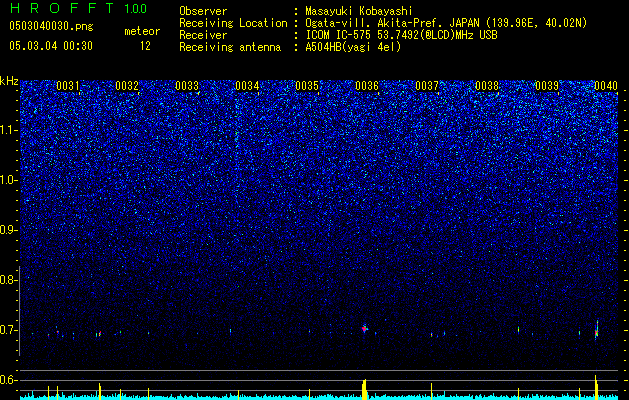629x400 pixels.
Task: Click the Observer label
Action: point(203,11)
